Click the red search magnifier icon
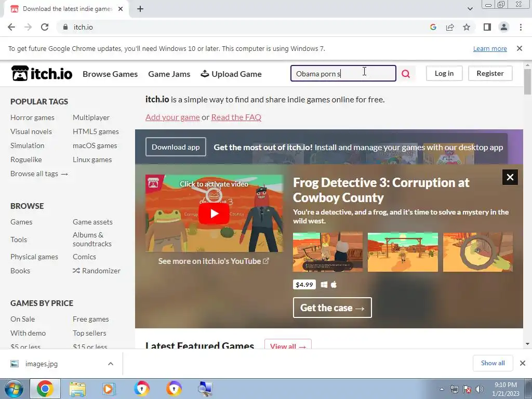This screenshot has width=532, height=399. pyautogui.click(x=406, y=74)
